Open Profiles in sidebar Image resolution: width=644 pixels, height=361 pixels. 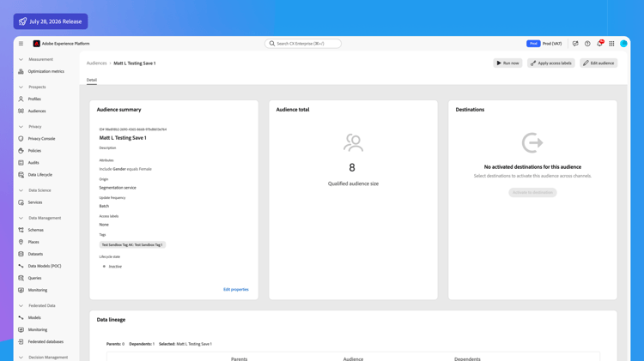34,99
